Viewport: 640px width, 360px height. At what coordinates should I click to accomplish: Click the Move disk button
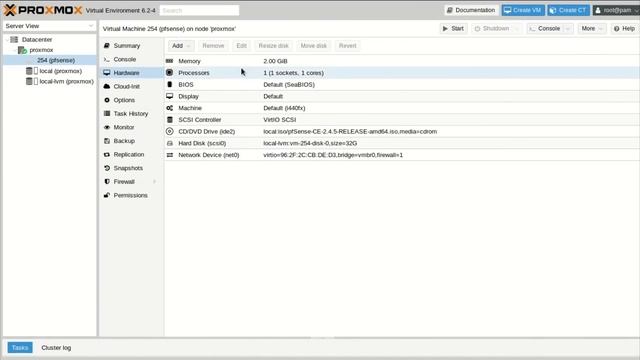(x=313, y=46)
